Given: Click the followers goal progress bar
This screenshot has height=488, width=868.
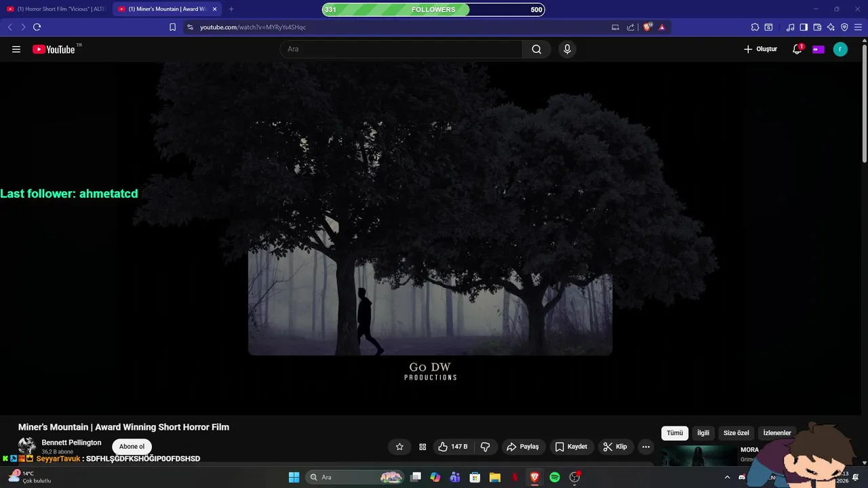Looking at the screenshot, I should pos(433,9).
